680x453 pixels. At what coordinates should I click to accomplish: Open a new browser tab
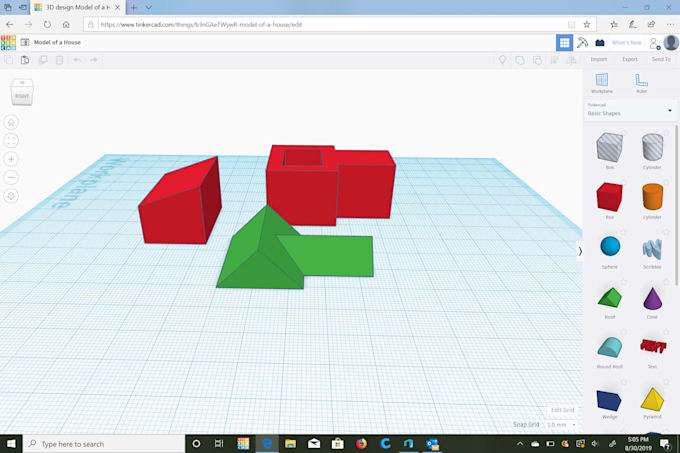tap(134, 7)
